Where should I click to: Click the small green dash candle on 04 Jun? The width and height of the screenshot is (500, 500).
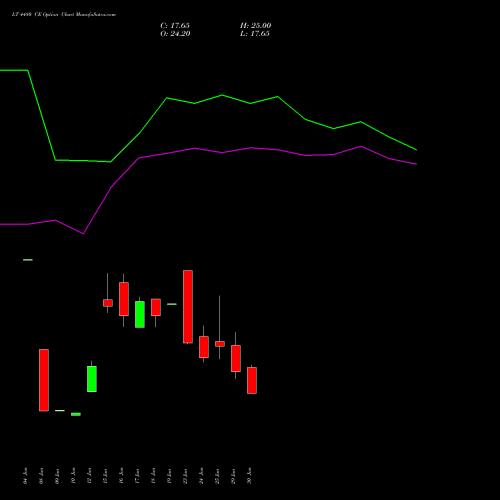click(x=28, y=260)
